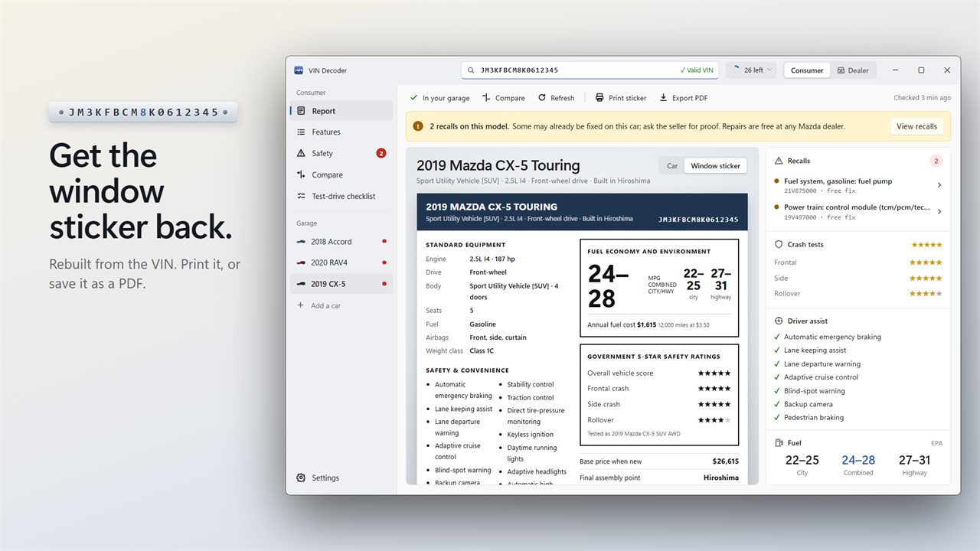Add a car to the garage

[341, 305]
